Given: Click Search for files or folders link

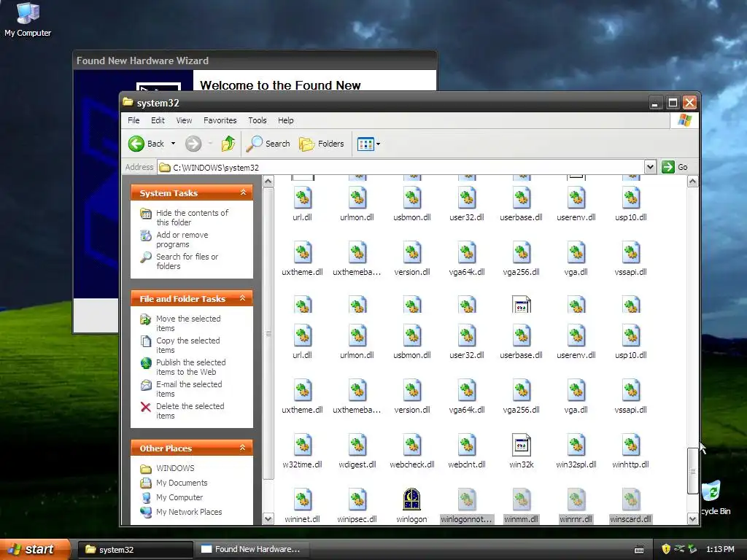Looking at the screenshot, I should 187,262.
